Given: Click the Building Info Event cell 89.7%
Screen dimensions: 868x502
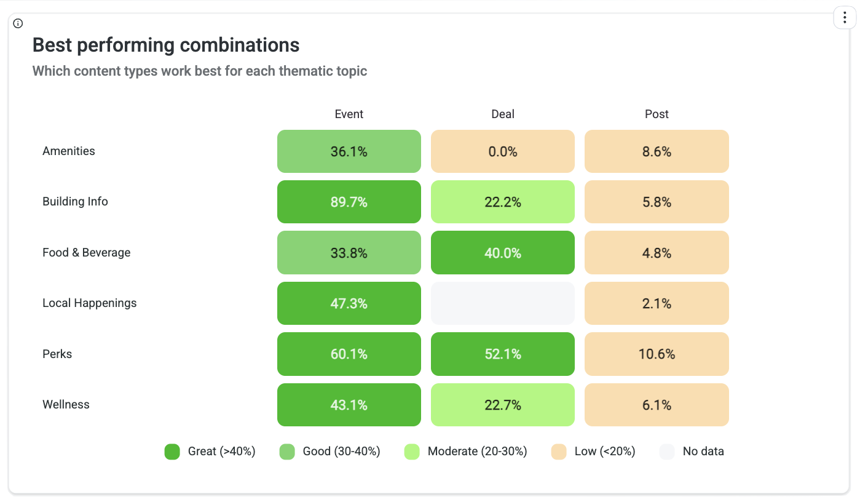Looking at the screenshot, I should click(x=349, y=202).
